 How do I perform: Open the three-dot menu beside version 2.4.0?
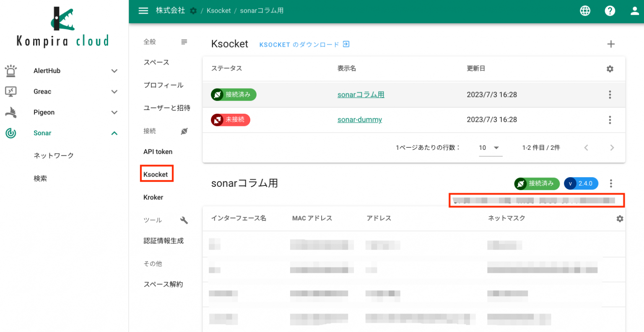tap(611, 183)
